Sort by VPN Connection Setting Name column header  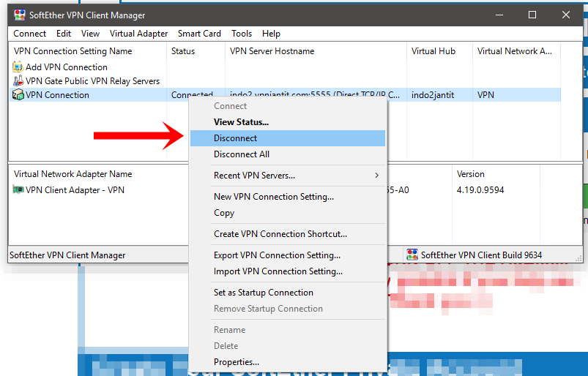tap(88, 51)
